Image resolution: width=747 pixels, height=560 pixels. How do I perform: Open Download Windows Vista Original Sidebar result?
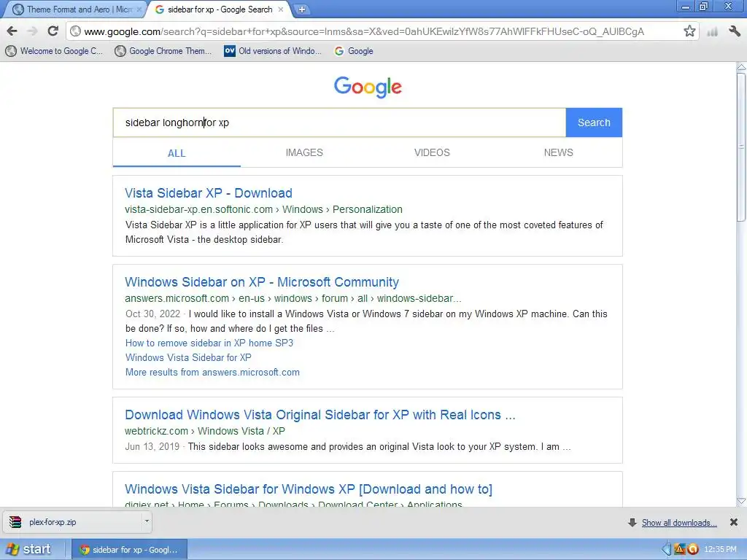click(x=320, y=415)
